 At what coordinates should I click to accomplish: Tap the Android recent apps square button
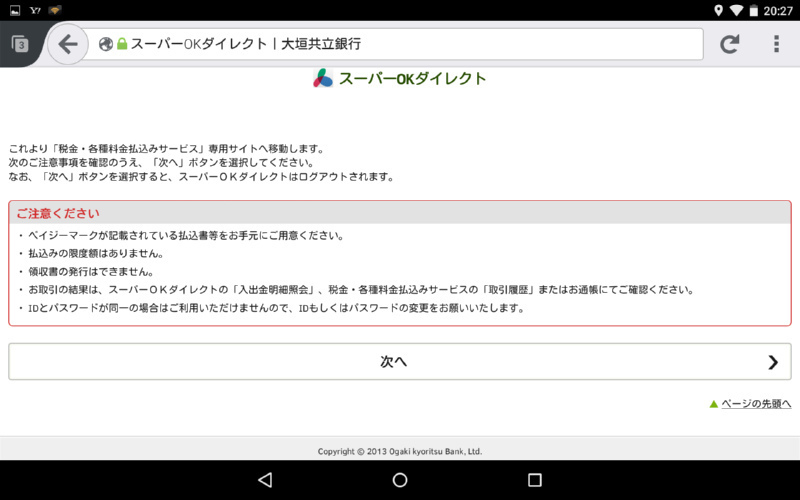535,480
